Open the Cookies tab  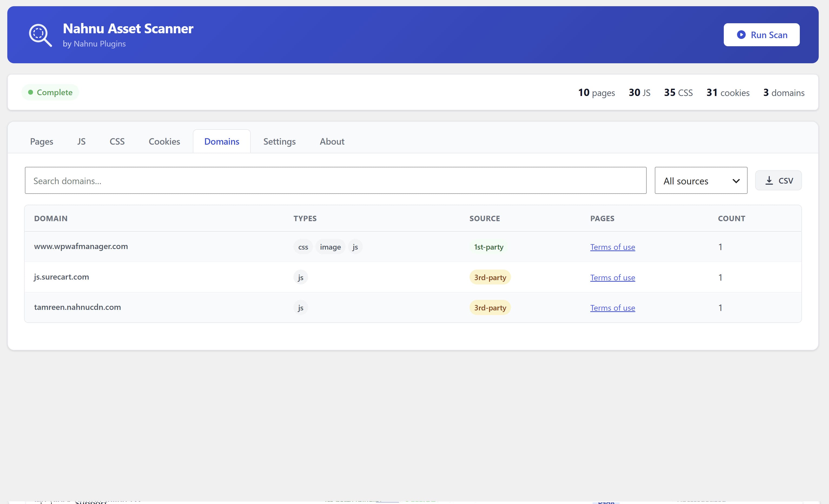(164, 141)
